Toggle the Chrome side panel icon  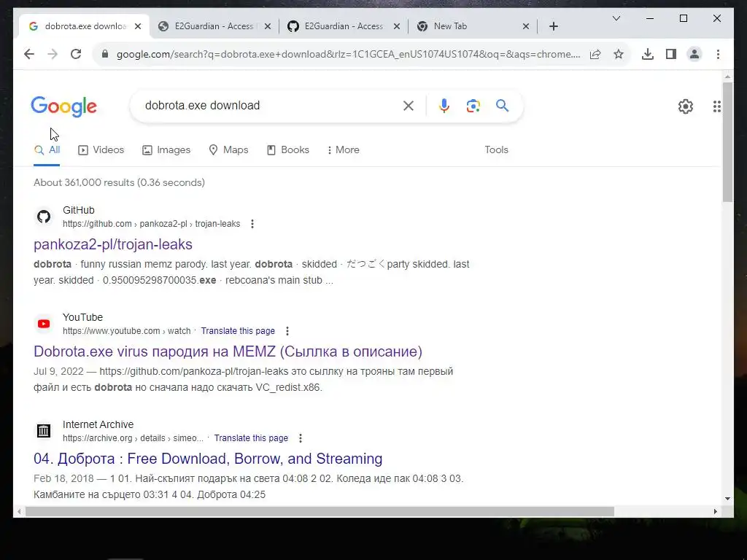[x=671, y=54]
